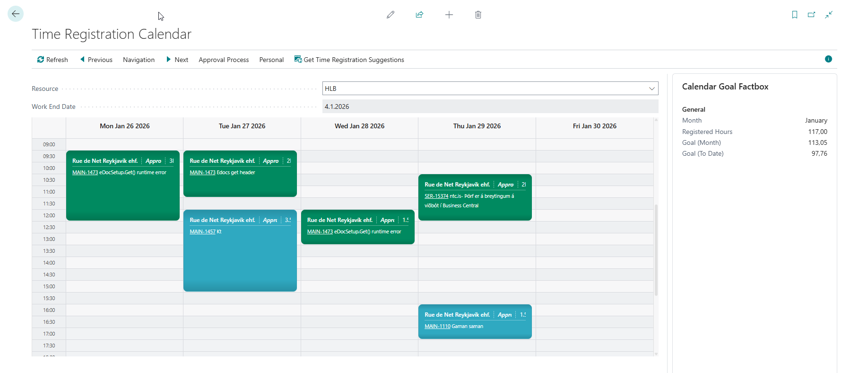Open the SER-15374 link on Thursday

tap(436, 196)
